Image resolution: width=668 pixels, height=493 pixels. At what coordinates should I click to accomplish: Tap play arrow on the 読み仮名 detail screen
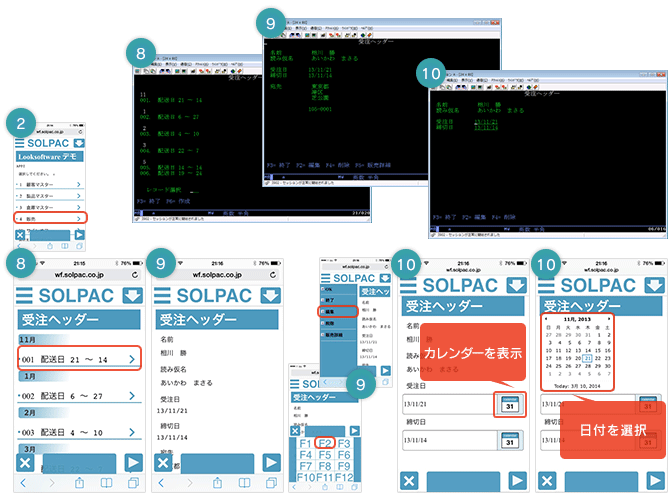(271, 463)
